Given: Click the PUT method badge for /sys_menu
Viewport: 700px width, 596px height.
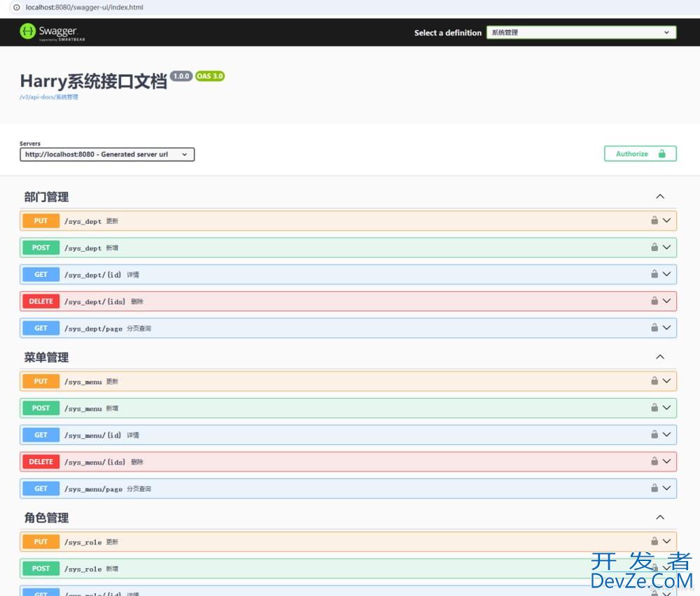Looking at the screenshot, I should tap(41, 381).
